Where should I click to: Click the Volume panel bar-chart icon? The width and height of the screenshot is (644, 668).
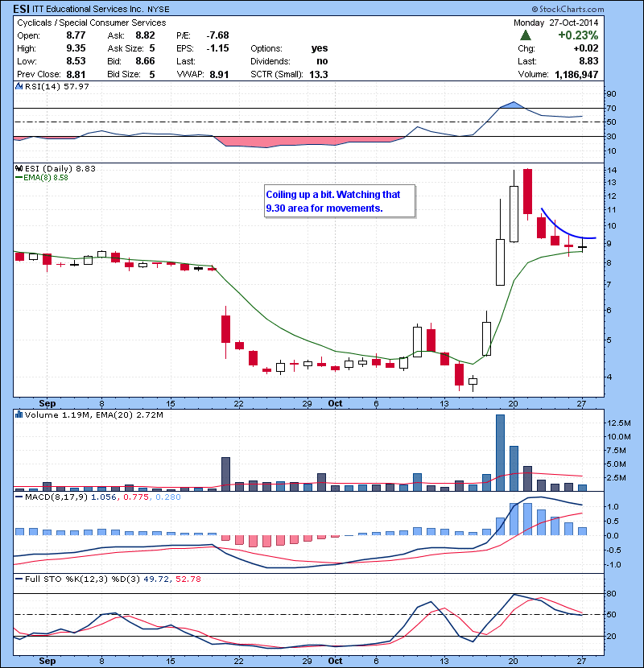[19, 414]
